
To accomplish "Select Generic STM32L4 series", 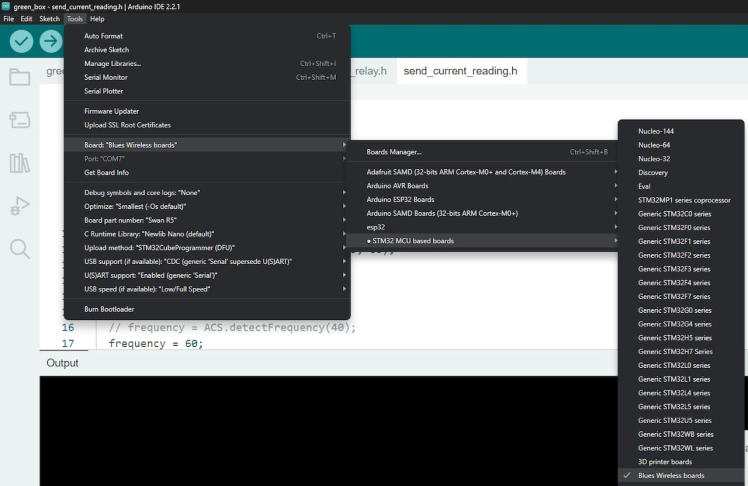I will 681,393.
